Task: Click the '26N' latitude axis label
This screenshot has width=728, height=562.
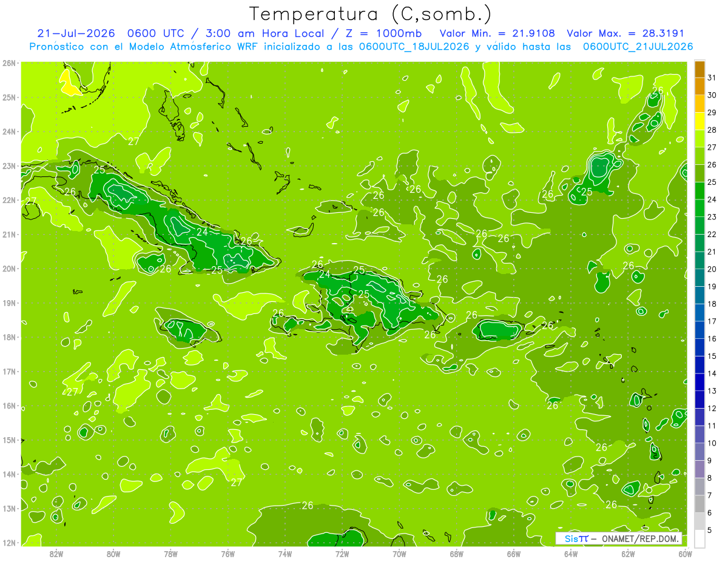Action: [9, 63]
